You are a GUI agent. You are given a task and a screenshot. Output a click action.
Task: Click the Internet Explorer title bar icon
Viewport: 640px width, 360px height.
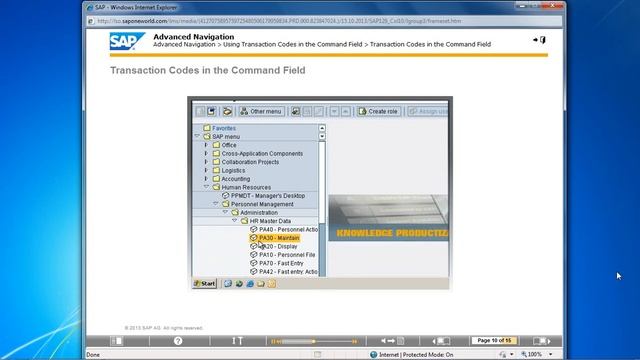pyautogui.click(x=90, y=7)
